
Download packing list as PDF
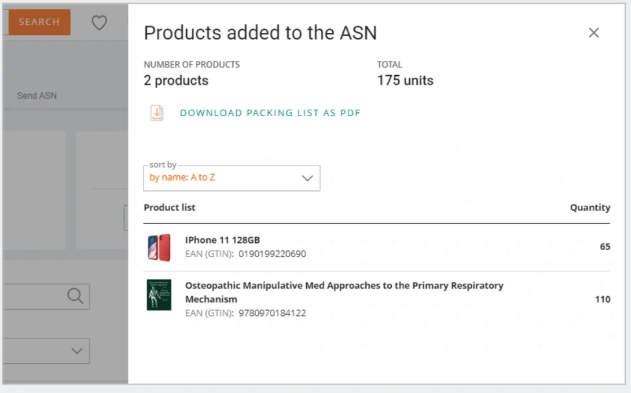(270, 113)
